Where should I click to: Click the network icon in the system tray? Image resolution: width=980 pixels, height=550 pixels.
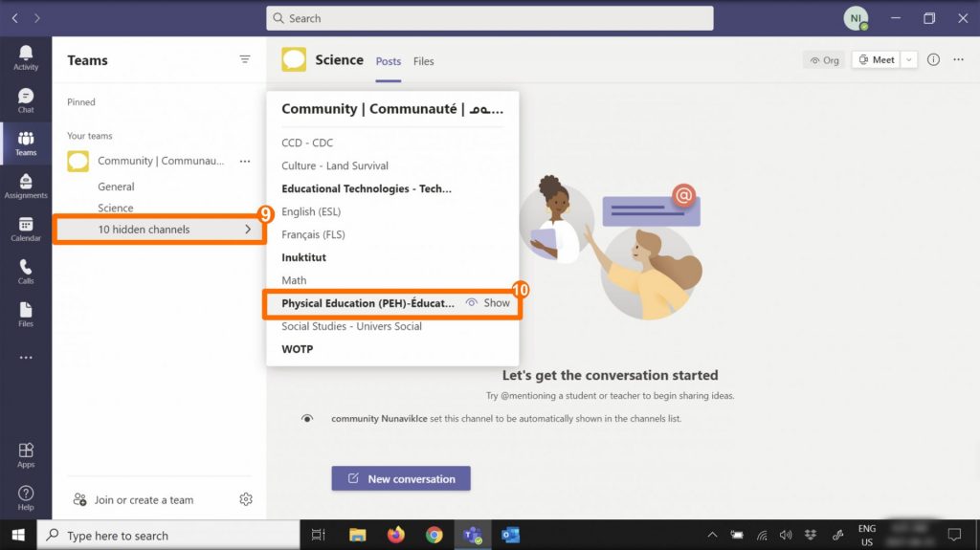761,535
